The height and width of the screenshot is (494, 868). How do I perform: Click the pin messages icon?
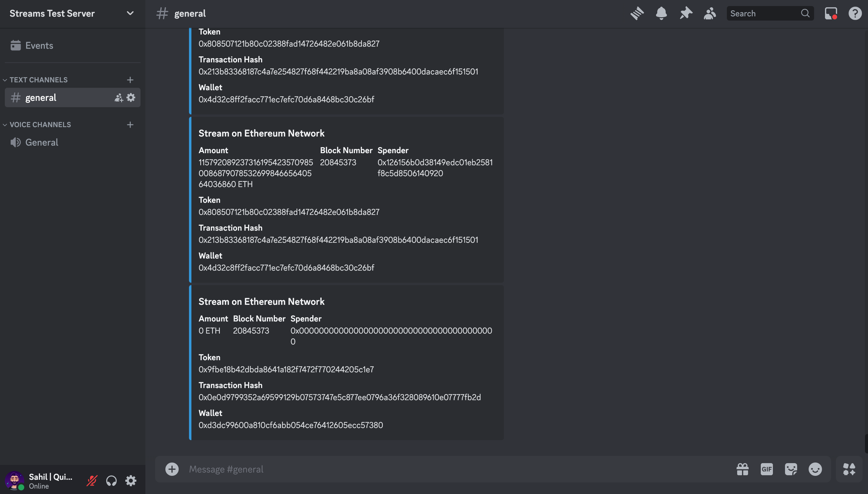[x=686, y=13]
